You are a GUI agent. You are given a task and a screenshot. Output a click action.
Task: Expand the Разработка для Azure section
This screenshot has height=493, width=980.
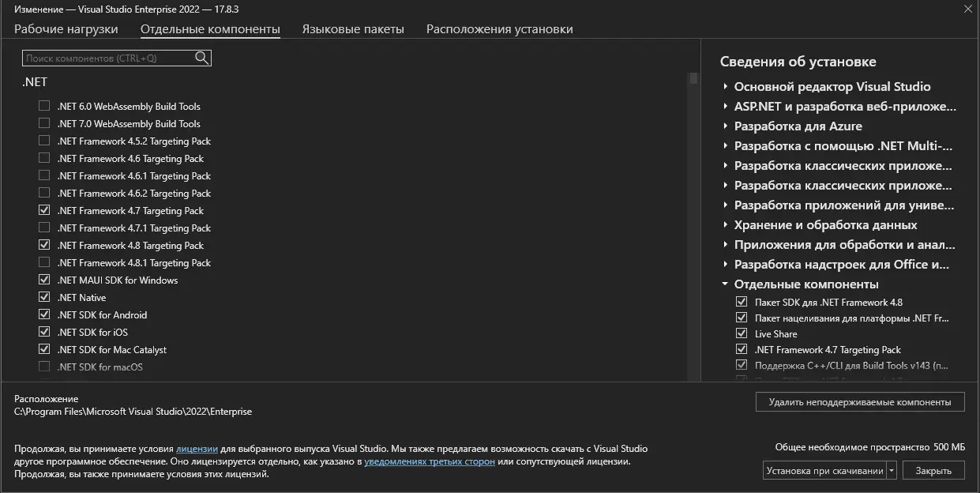pos(726,126)
